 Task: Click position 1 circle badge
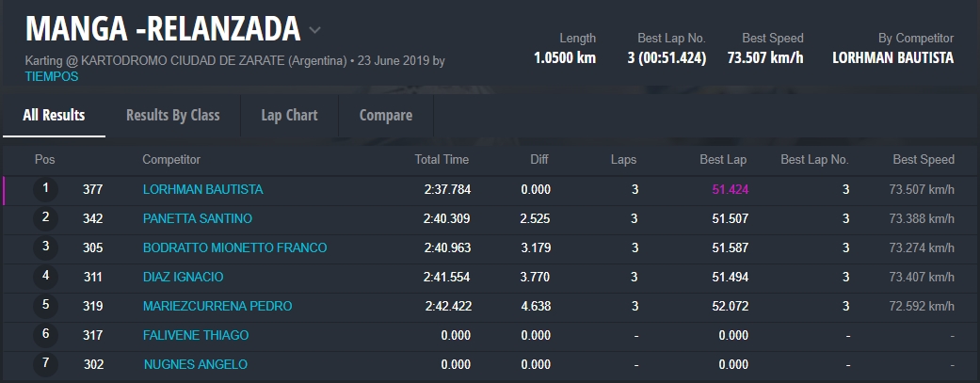(x=45, y=189)
